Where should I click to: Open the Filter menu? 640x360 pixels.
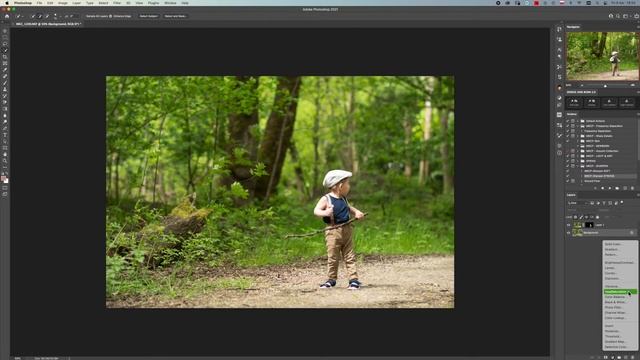coord(117,3)
